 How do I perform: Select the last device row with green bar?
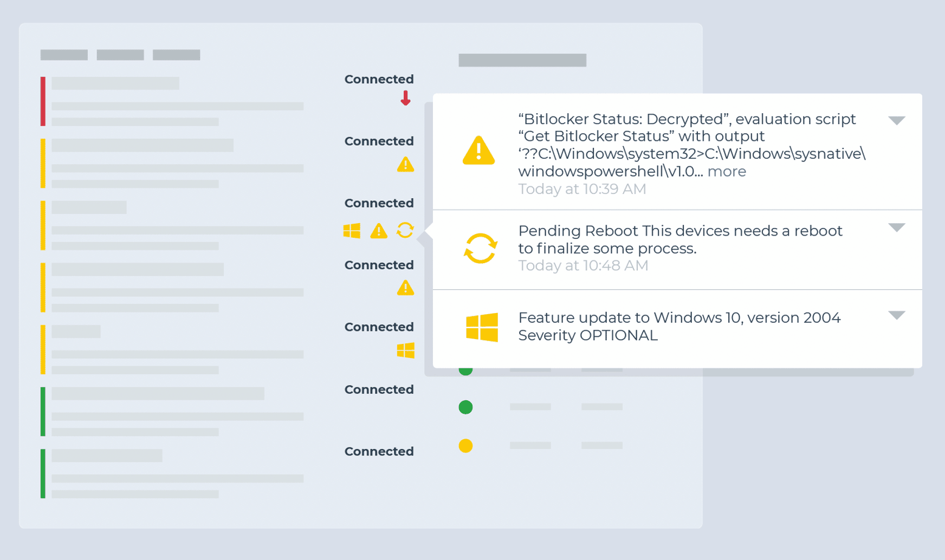coord(173,473)
